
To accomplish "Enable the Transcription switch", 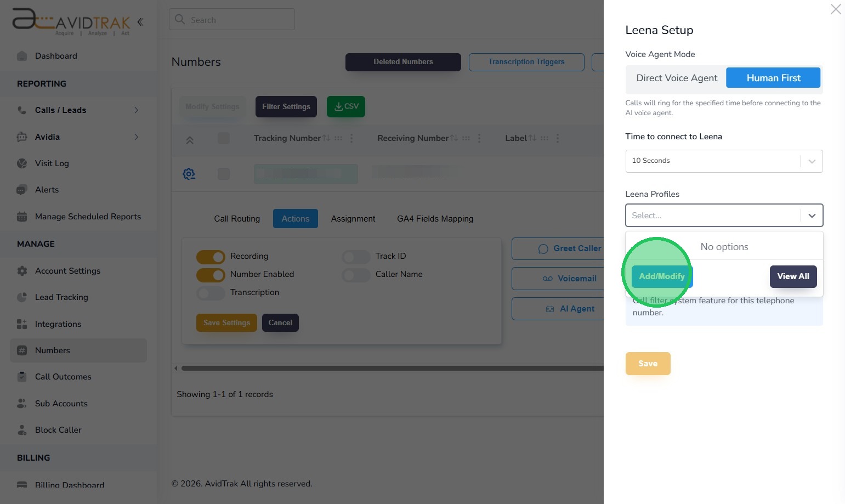I will tap(211, 293).
